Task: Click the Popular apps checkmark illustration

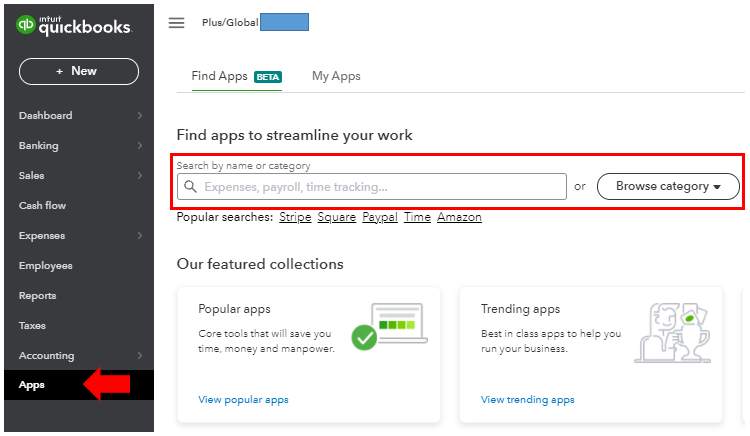Action: 389,327
